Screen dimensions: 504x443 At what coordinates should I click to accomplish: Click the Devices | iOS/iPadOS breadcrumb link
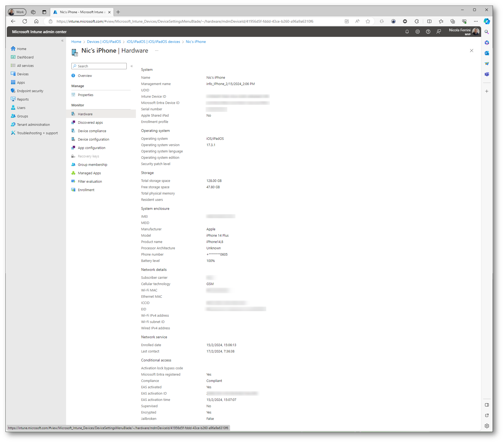(x=104, y=42)
